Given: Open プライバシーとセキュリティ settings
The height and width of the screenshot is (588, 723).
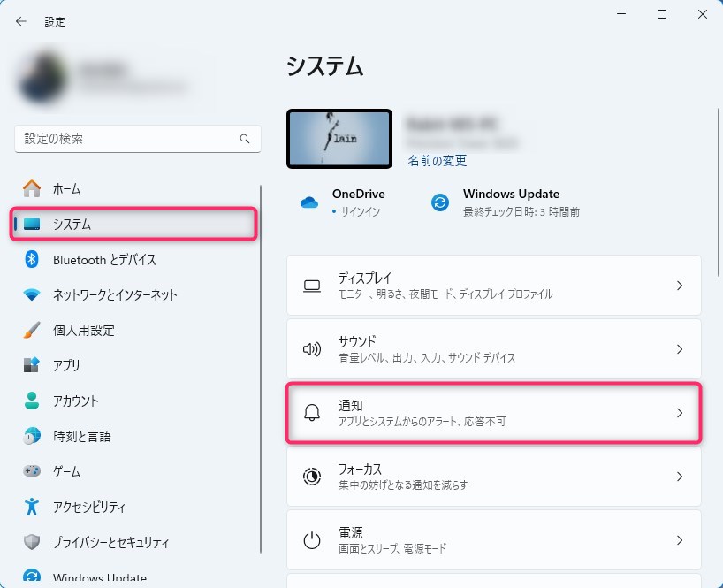Looking at the screenshot, I should (x=110, y=542).
